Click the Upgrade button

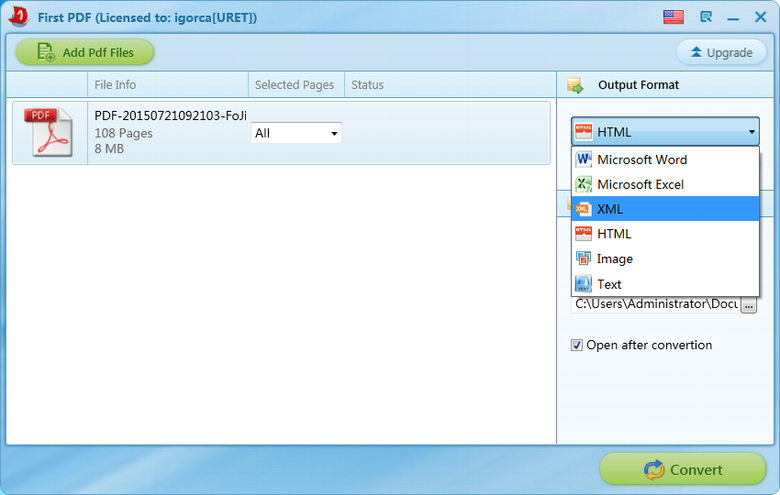[721, 53]
